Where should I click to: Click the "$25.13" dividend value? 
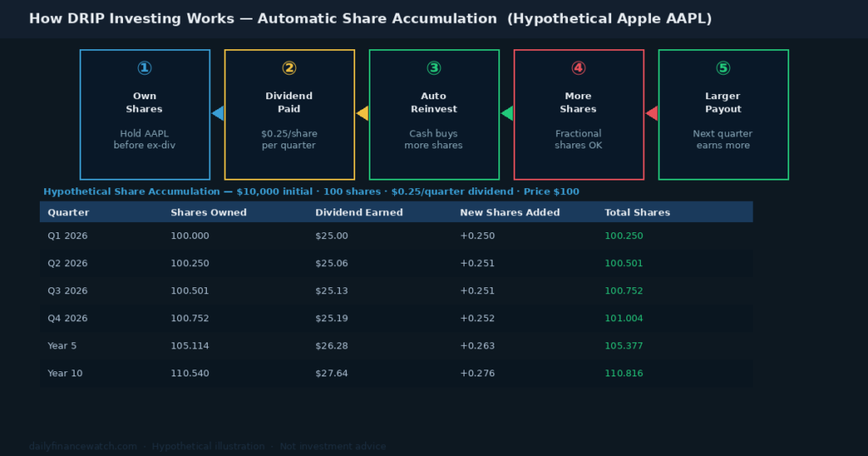(x=331, y=291)
